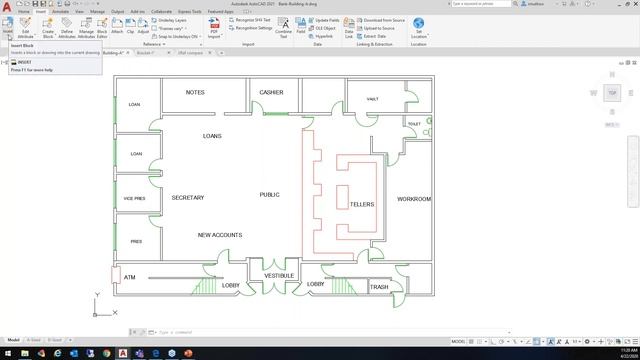The height and width of the screenshot is (360, 640).
Task: Select the Adjust tool
Action: 143,25
